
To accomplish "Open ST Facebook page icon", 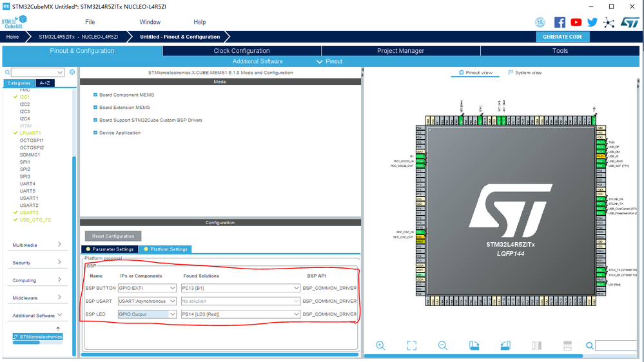I will (x=560, y=22).
